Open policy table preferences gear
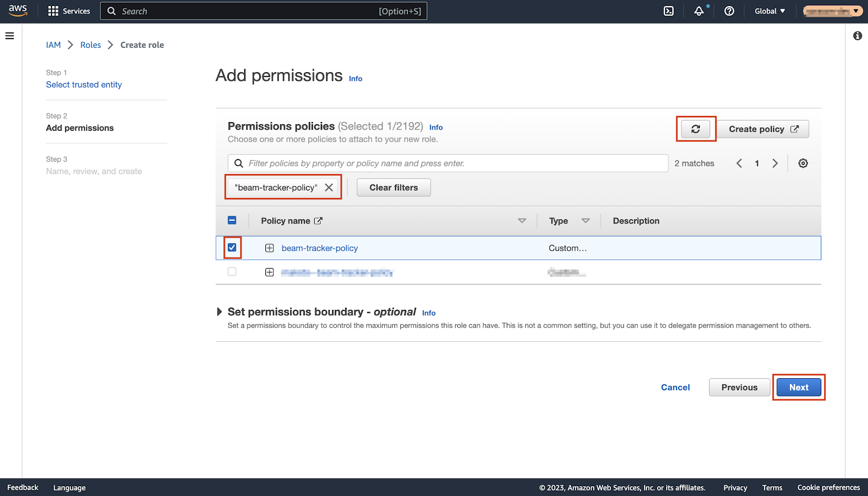 pyautogui.click(x=803, y=163)
